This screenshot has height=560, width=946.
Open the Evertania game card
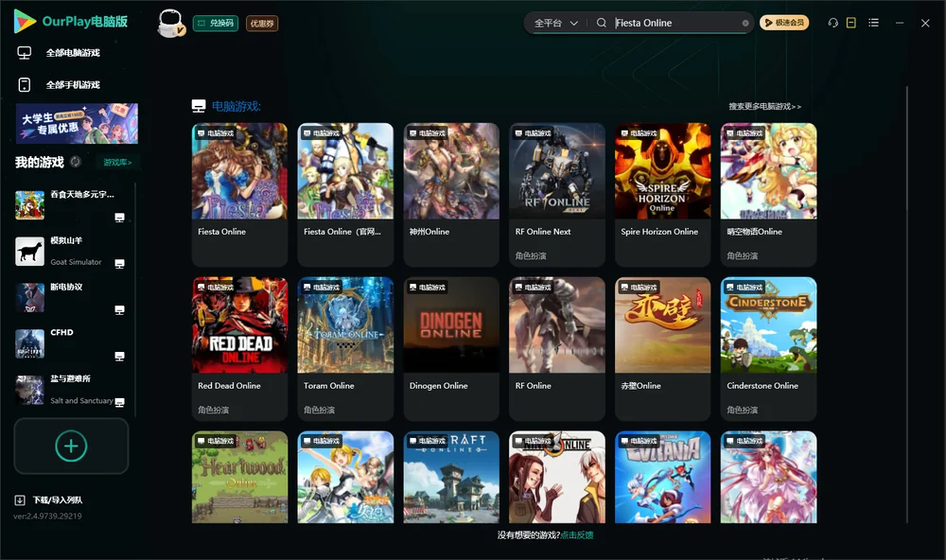pyautogui.click(x=662, y=477)
